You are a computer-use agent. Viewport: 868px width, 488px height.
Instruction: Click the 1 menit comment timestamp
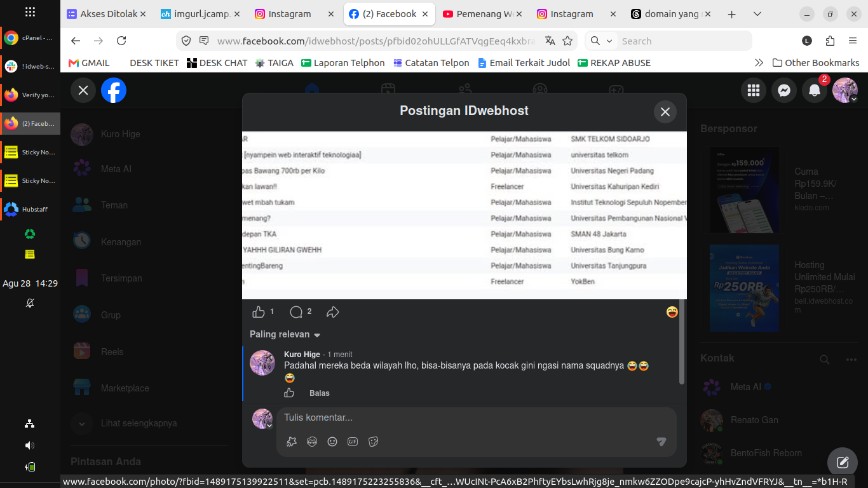[340, 355]
